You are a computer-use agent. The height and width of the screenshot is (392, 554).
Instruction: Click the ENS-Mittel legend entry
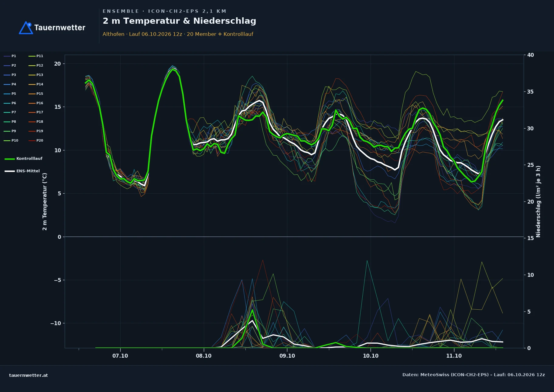pyautogui.click(x=22, y=171)
